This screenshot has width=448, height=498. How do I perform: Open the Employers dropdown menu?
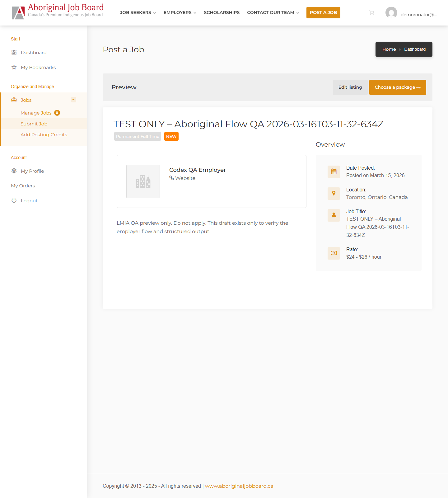[180, 13]
